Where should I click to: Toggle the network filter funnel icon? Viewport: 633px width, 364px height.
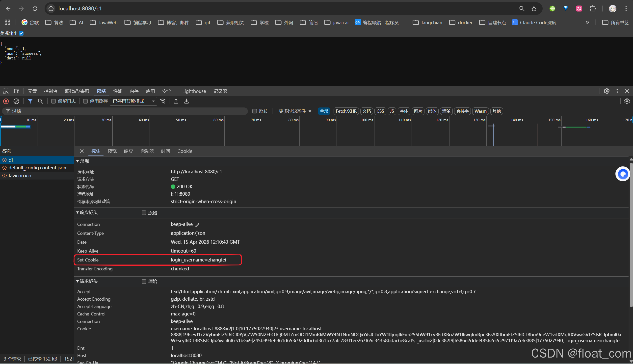pos(30,101)
